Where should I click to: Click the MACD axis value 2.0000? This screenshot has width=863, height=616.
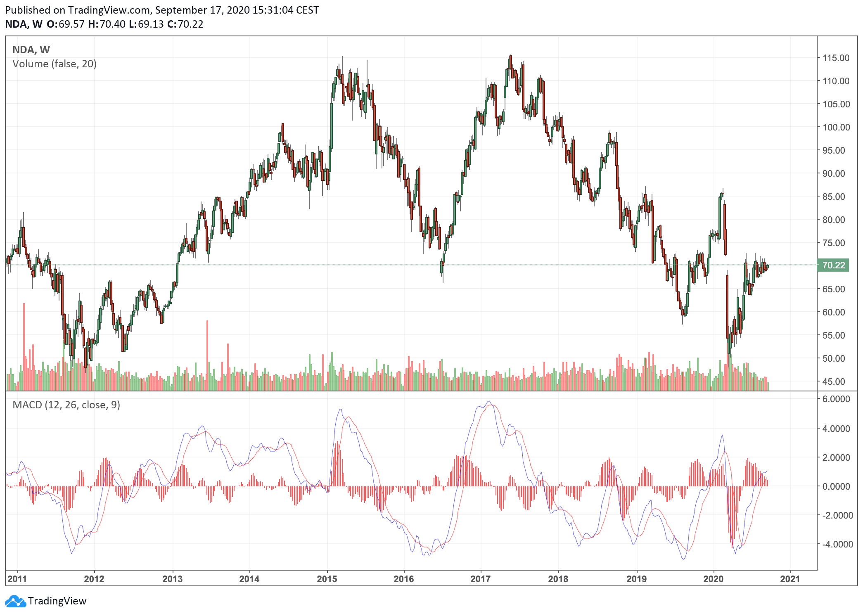(x=836, y=457)
